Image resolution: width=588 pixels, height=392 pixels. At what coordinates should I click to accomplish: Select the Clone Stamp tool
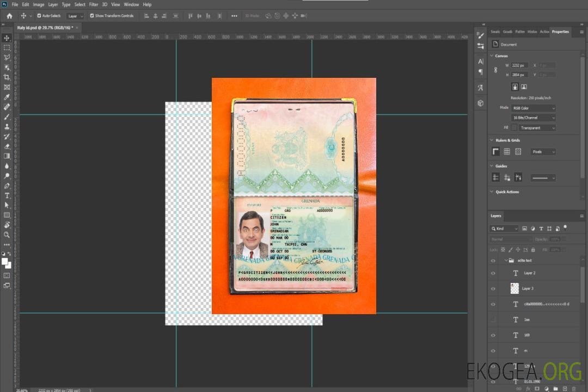[x=7, y=127]
